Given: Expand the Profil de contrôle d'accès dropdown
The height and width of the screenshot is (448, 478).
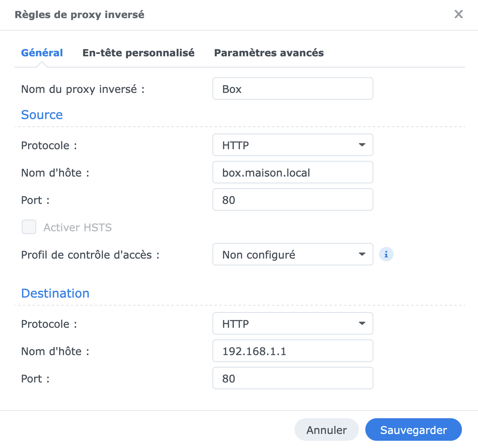Looking at the screenshot, I should click(x=293, y=255).
